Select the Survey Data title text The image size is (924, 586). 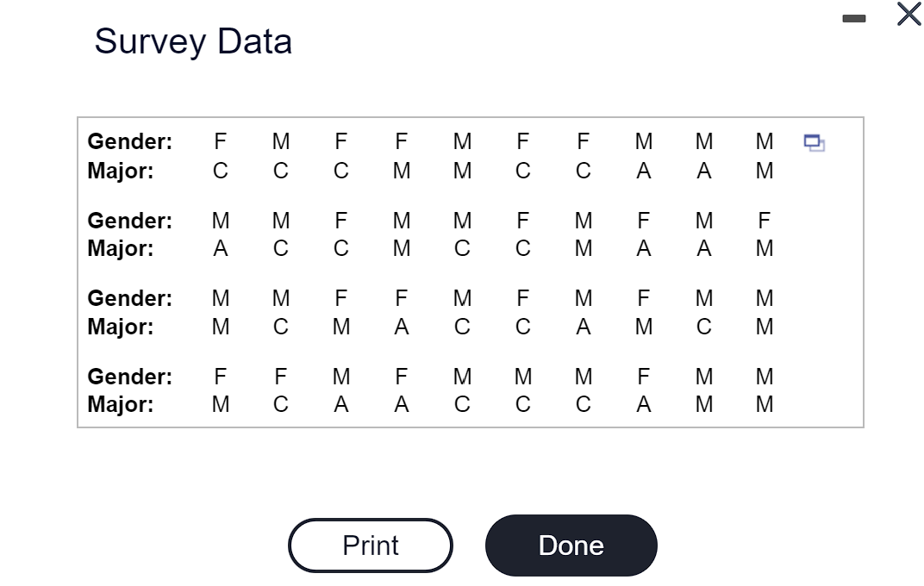(x=193, y=41)
